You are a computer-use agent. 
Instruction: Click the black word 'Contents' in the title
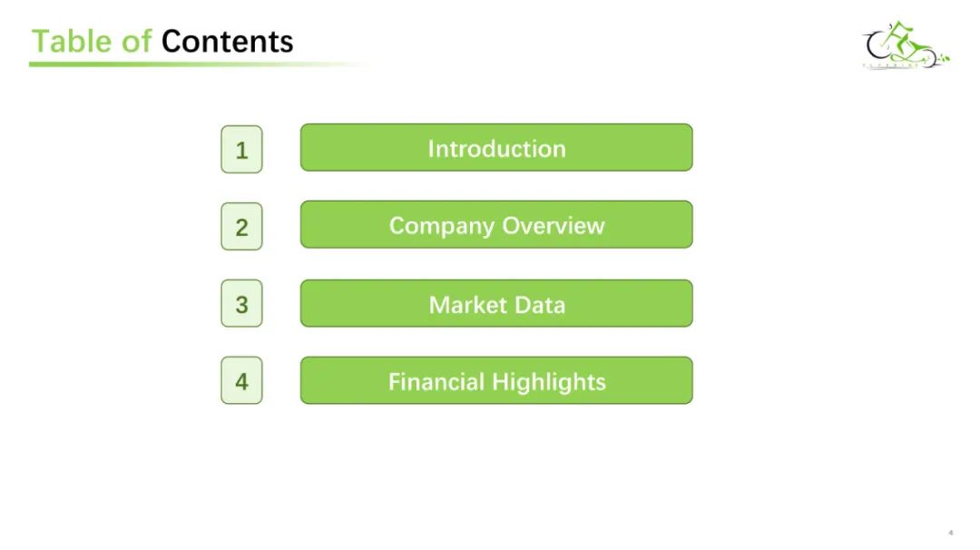tap(228, 41)
